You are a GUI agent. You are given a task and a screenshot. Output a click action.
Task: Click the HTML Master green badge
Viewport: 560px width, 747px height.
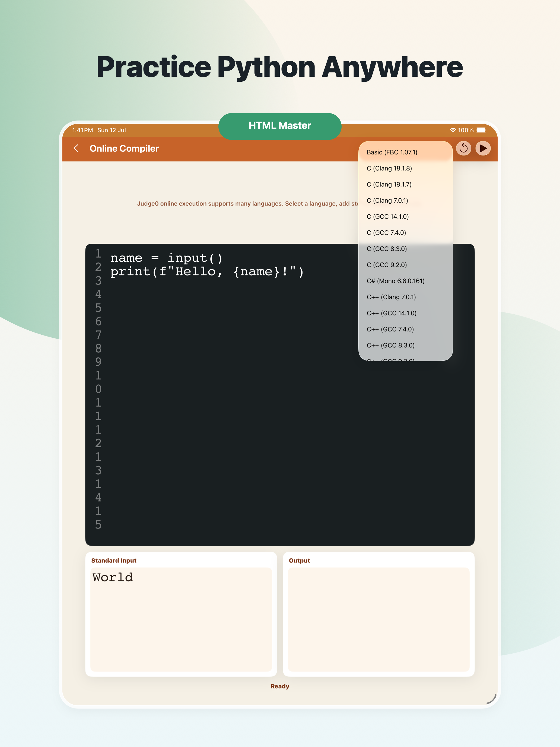coord(280,126)
